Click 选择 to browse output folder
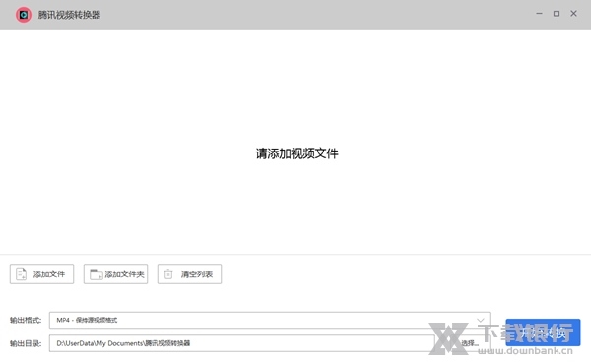The width and height of the screenshot is (591, 364). point(470,343)
